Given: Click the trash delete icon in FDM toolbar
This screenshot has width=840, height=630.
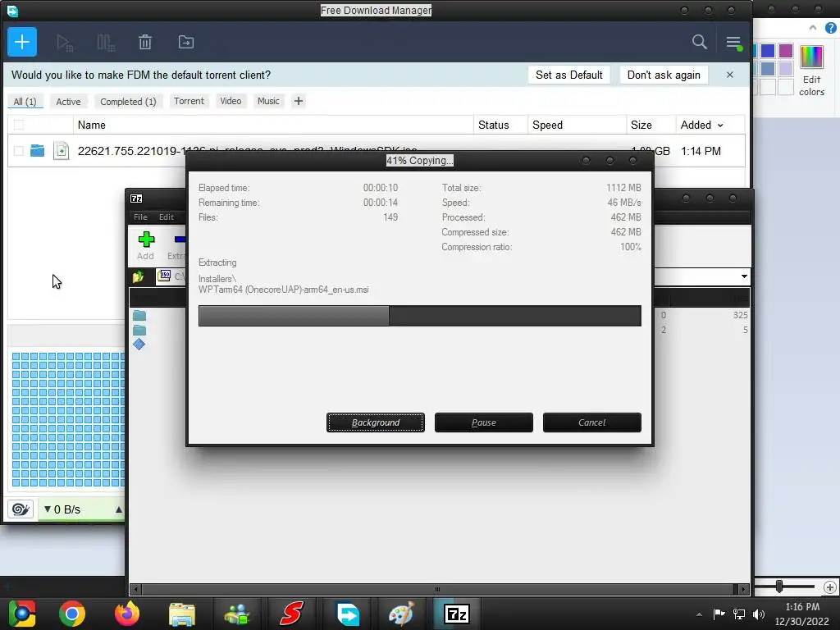Looking at the screenshot, I should (x=145, y=43).
